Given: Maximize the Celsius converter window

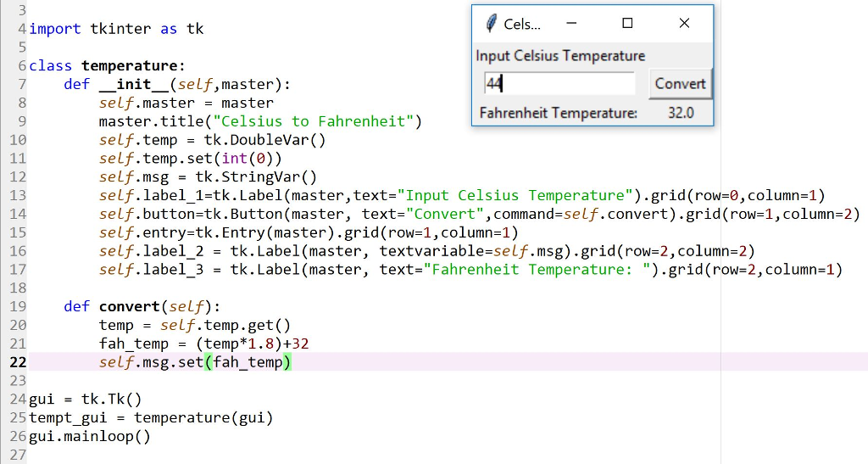Looking at the screenshot, I should [627, 23].
